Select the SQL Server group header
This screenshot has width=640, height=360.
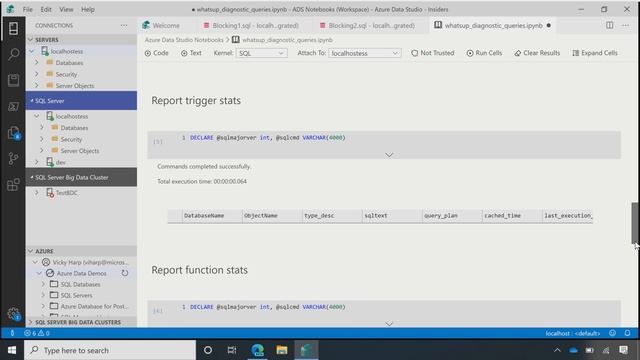(81, 100)
